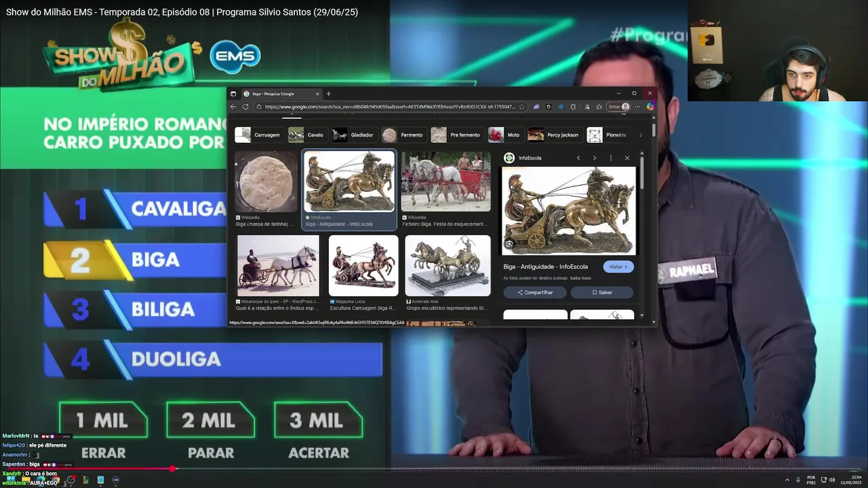The width and height of the screenshot is (868, 488).
Task: Close the 'biga - Pesquisa Google' tab
Action: 317,94
